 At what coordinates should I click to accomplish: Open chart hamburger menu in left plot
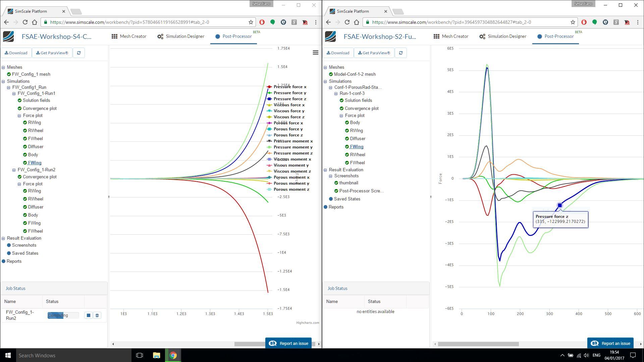click(315, 53)
